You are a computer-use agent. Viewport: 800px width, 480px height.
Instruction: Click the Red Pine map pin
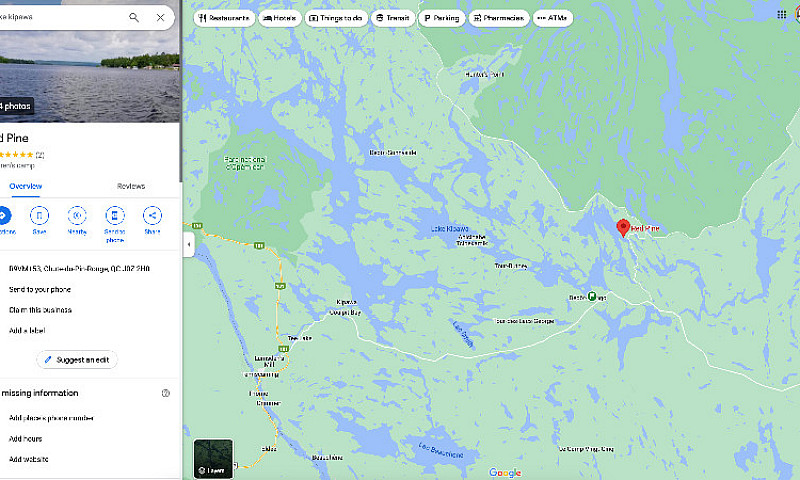coord(623,228)
